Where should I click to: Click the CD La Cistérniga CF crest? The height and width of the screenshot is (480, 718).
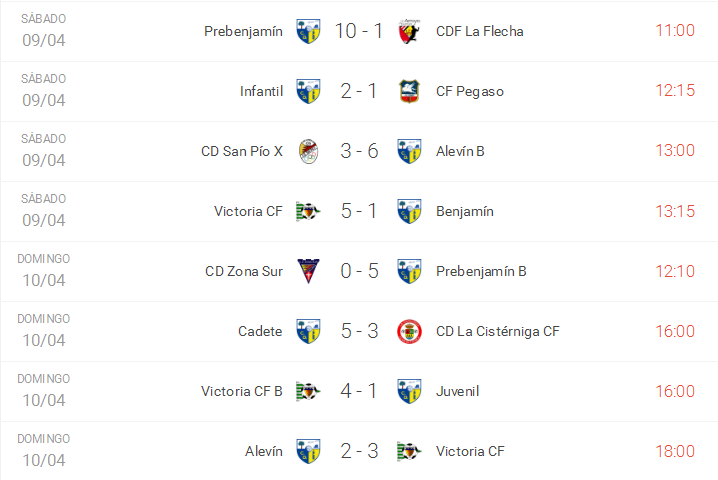click(408, 331)
